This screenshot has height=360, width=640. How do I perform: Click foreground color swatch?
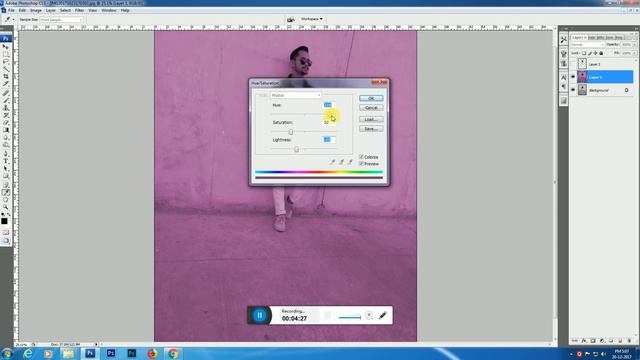pos(4,221)
